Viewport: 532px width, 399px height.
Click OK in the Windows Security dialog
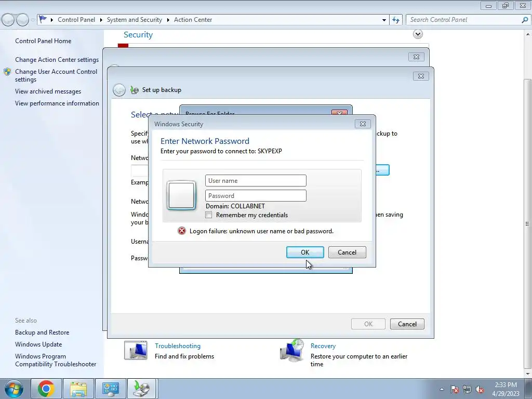pos(304,252)
